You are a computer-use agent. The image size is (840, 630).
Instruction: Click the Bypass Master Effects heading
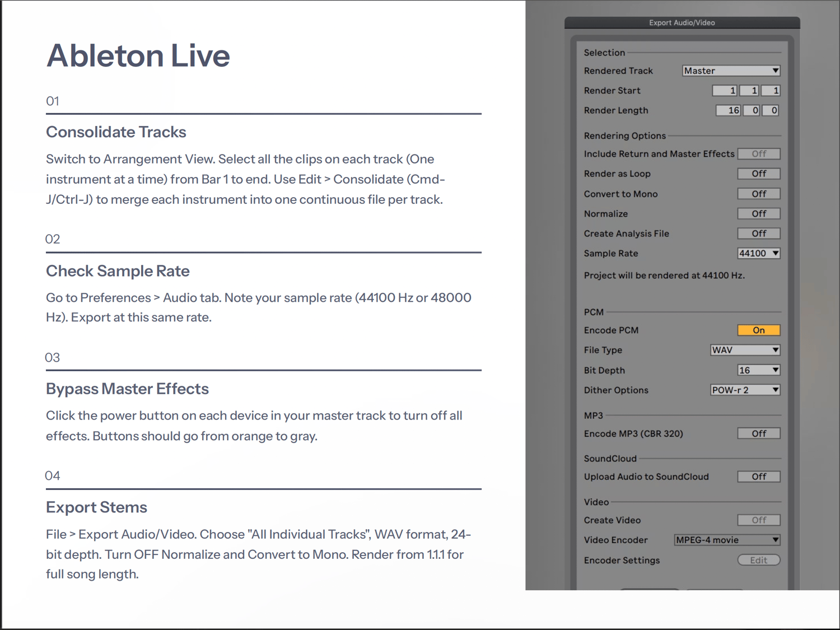(127, 389)
